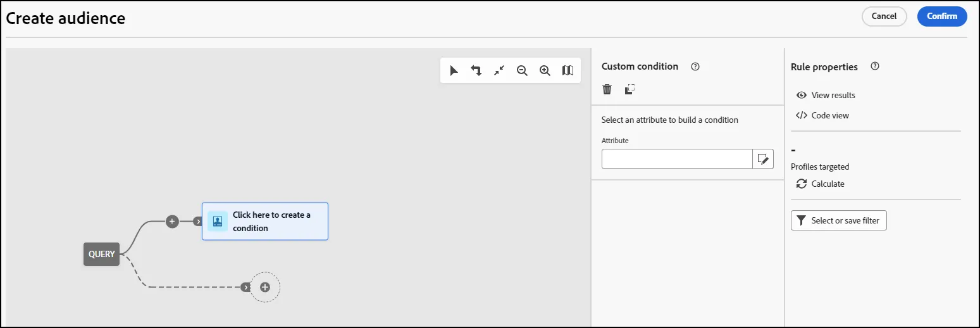Delete the custom condition with trash icon
This screenshot has height=328, width=980.
point(607,89)
